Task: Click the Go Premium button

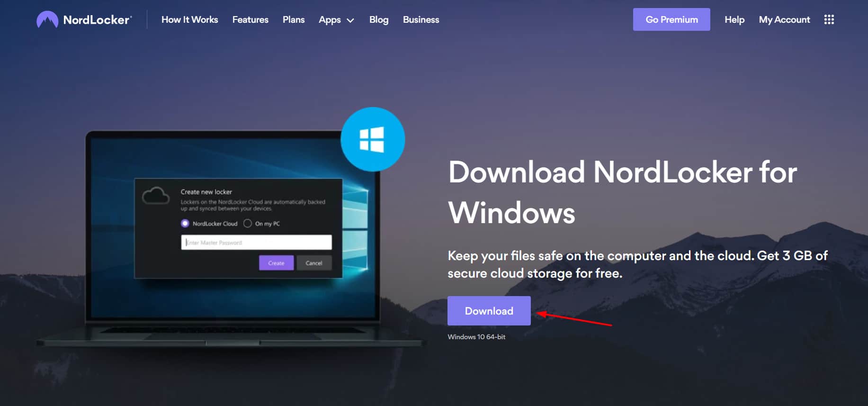Action: click(671, 19)
